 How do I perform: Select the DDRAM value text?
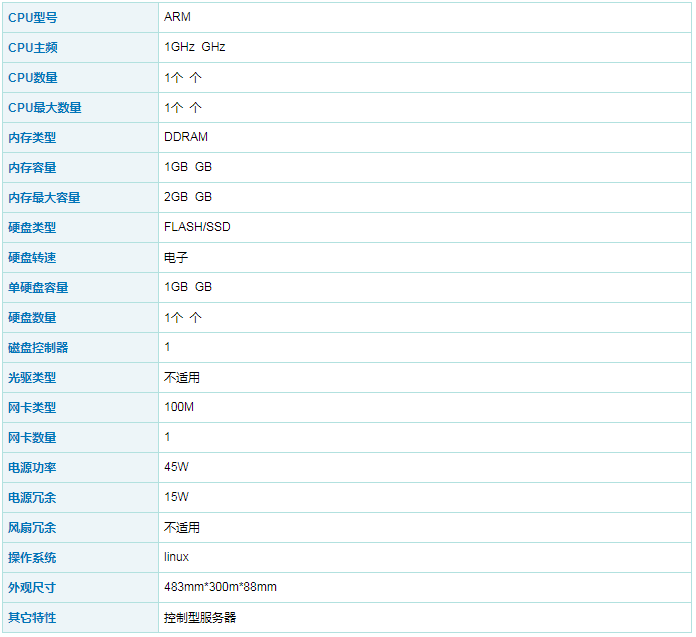186,137
